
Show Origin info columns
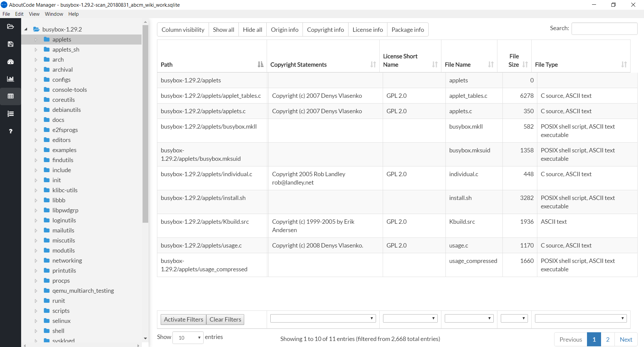click(284, 30)
